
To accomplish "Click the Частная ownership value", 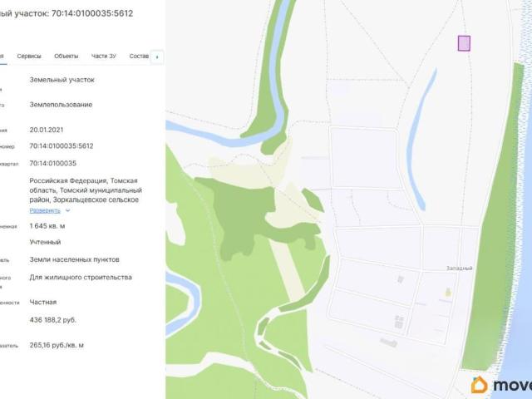I will point(43,302).
